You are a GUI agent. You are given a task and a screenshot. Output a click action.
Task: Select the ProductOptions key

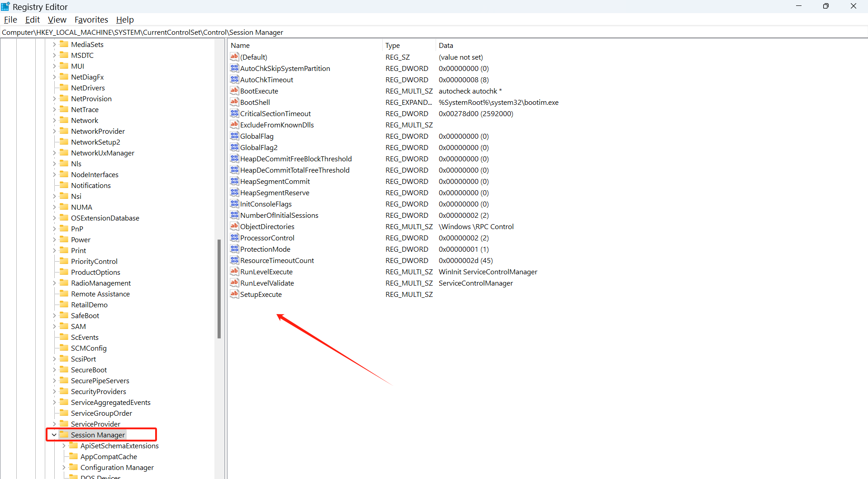click(95, 272)
